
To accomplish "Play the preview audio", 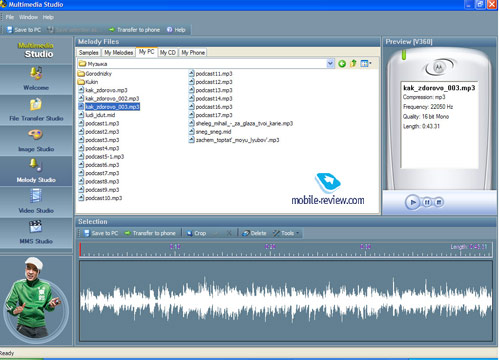I will click(413, 202).
